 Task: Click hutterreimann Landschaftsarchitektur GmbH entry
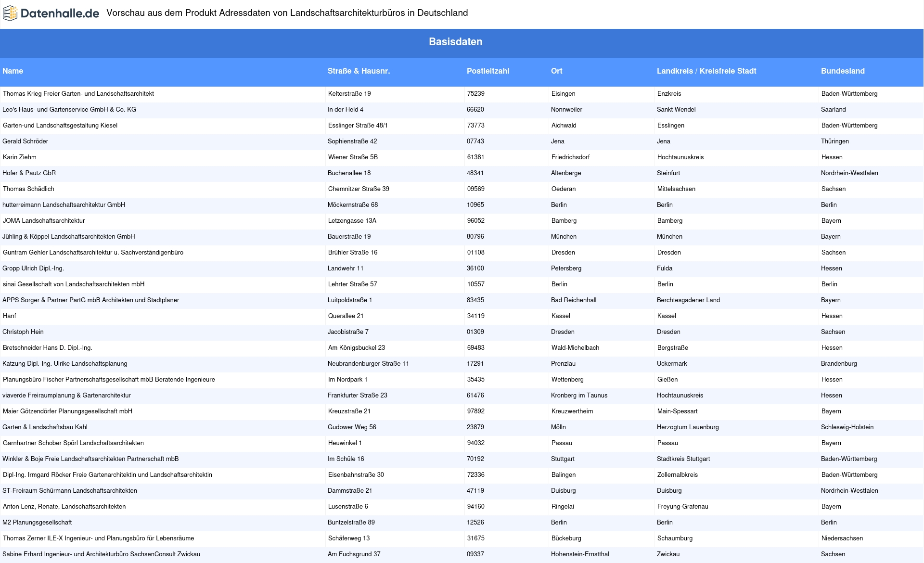[64, 205]
